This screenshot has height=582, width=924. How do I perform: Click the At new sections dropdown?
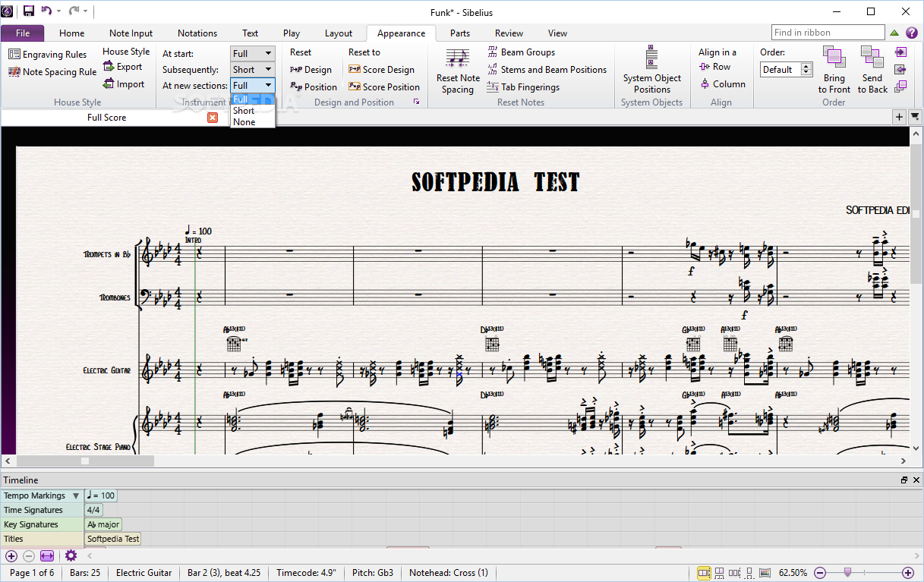pyautogui.click(x=252, y=86)
